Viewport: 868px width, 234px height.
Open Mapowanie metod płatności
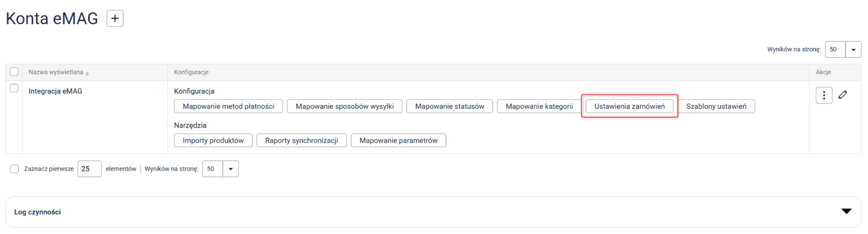coord(228,106)
